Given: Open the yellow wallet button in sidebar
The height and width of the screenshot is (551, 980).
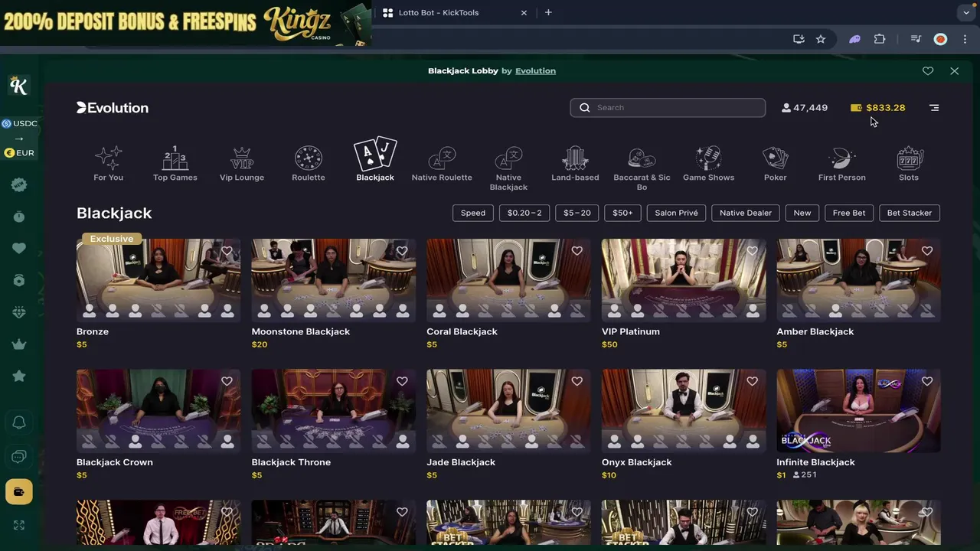Looking at the screenshot, I should (19, 491).
